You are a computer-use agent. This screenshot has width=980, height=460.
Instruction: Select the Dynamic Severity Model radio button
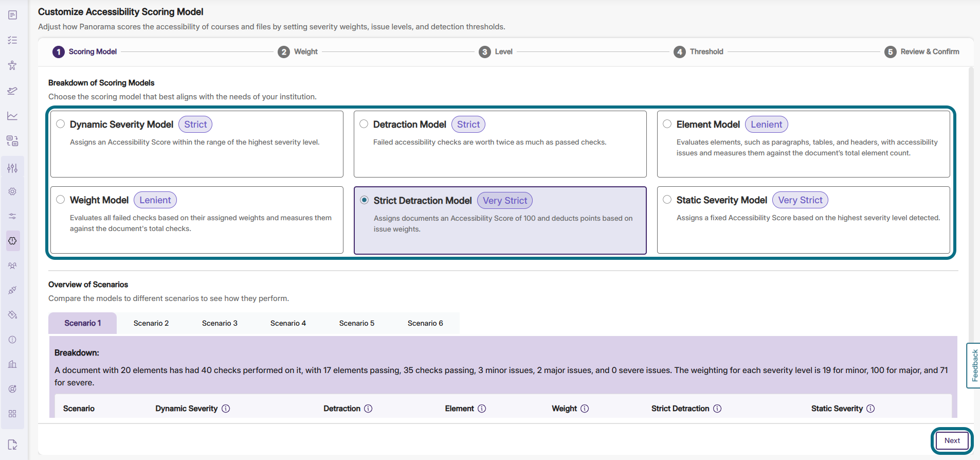(x=61, y=124)
